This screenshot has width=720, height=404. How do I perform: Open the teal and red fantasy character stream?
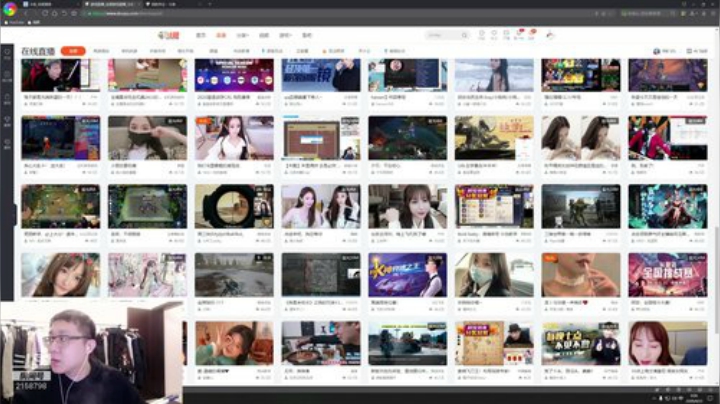tap(668, 207)
